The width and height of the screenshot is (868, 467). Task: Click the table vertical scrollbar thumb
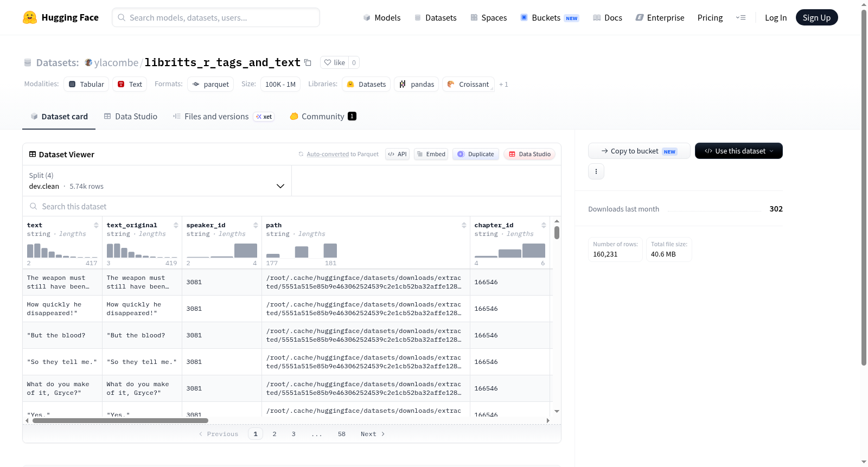557,233
